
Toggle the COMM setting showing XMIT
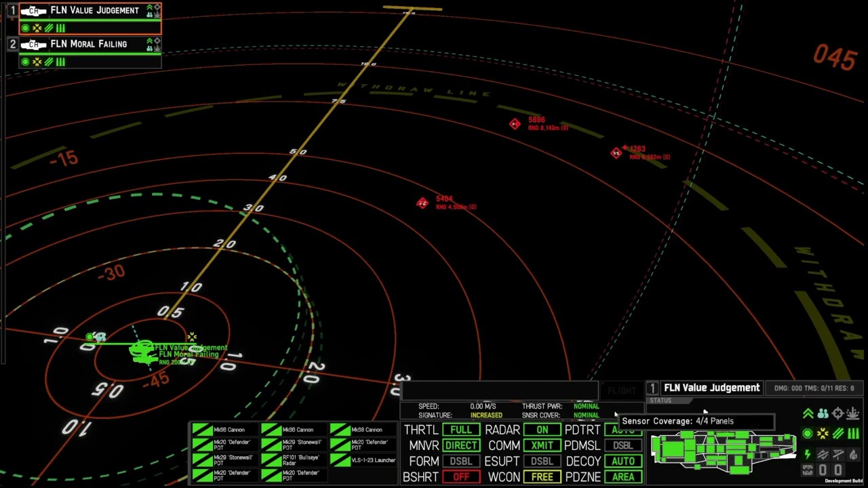[x=542, y=445]
